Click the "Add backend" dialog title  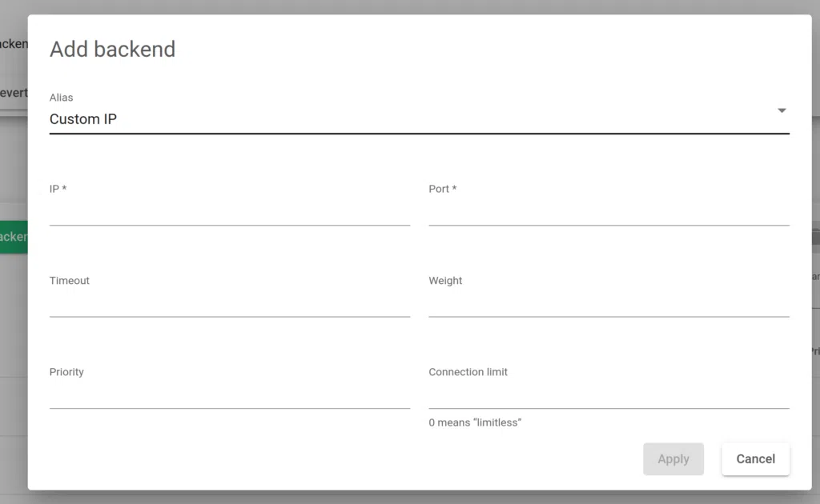pos(112,50)
